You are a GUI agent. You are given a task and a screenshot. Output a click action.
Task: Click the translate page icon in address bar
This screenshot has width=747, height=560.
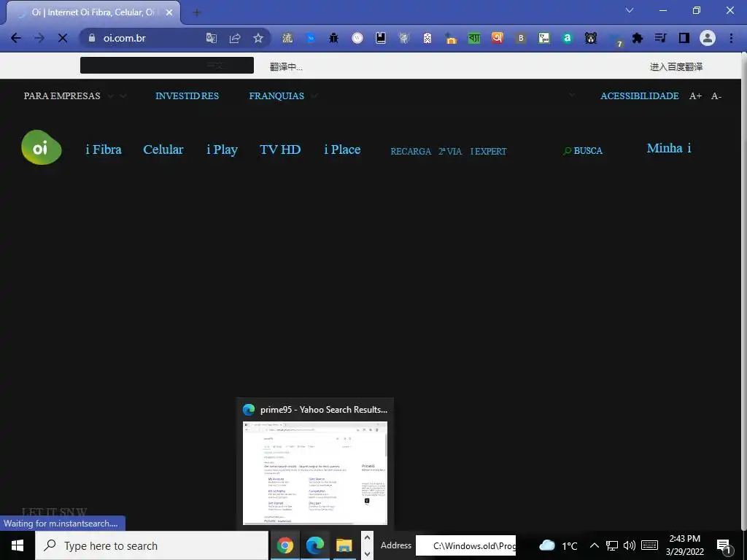(211, 38)
